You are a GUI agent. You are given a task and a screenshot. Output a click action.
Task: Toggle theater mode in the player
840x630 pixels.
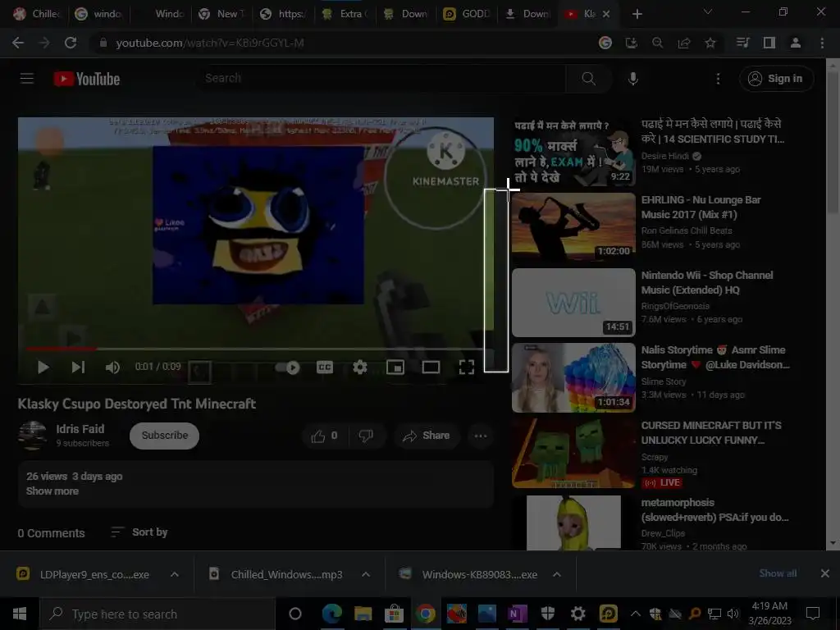tap(431, 367)
